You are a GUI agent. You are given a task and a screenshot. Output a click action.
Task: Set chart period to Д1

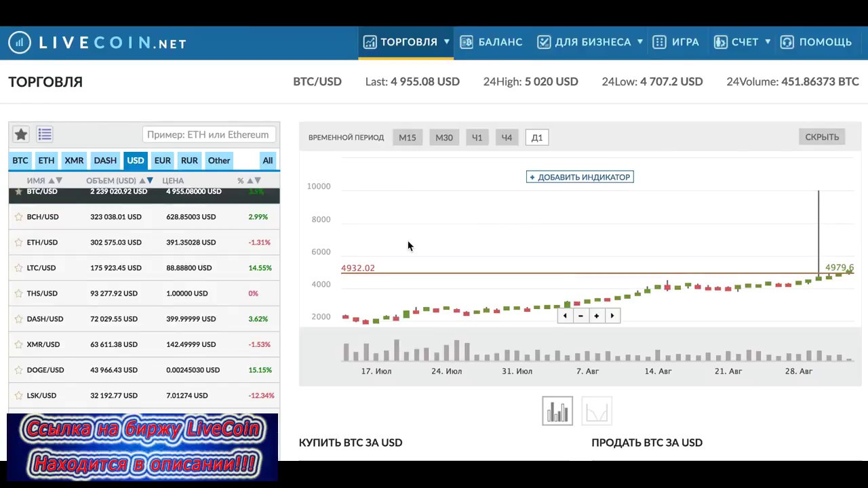pyautogui.click(x=537, y=138)
